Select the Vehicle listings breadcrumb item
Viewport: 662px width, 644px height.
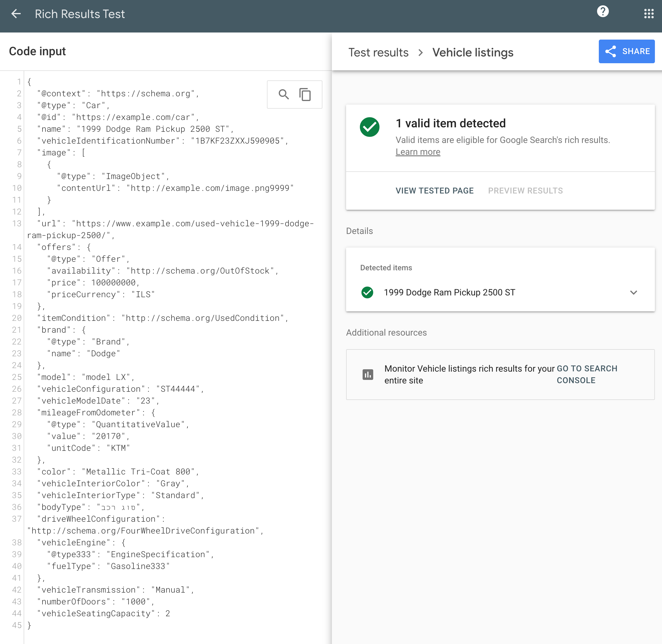(472, 52)
